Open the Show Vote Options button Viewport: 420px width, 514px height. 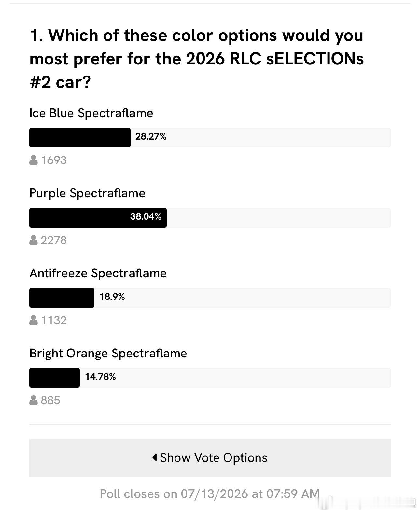click(x=210, y=458)
